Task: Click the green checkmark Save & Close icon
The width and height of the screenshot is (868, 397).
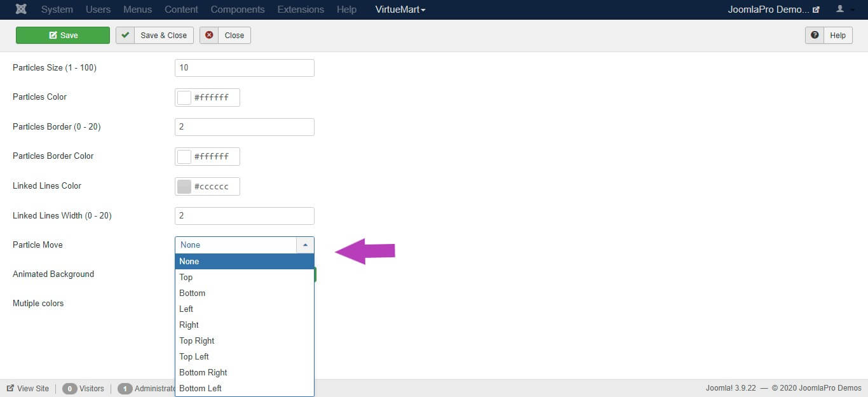Action: click(x=125, y=35)
